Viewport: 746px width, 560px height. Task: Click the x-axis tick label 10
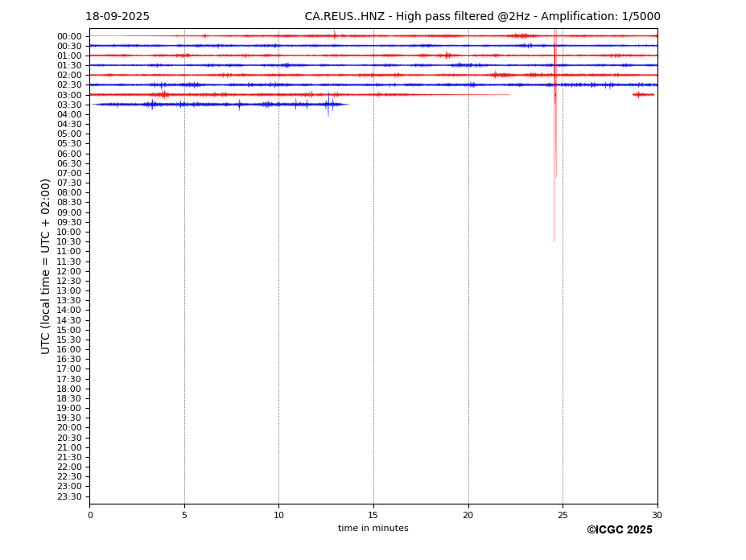coord(278,515)
